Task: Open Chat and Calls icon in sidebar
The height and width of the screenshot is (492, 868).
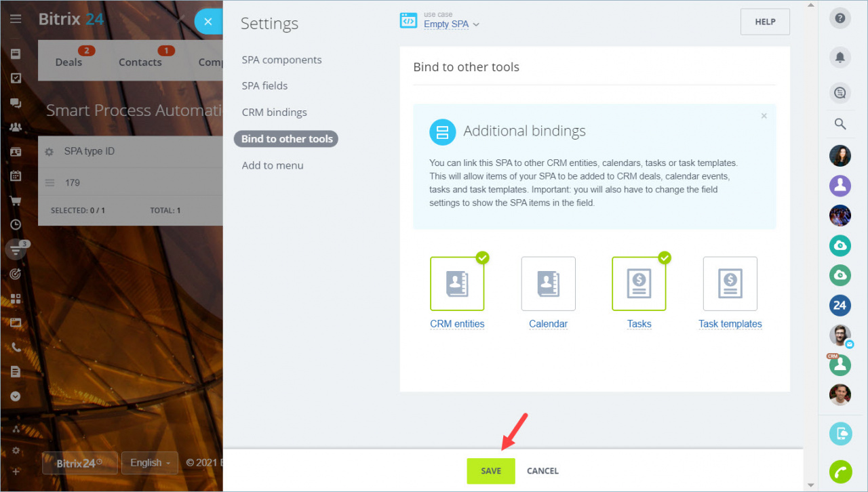Action: 16,103
